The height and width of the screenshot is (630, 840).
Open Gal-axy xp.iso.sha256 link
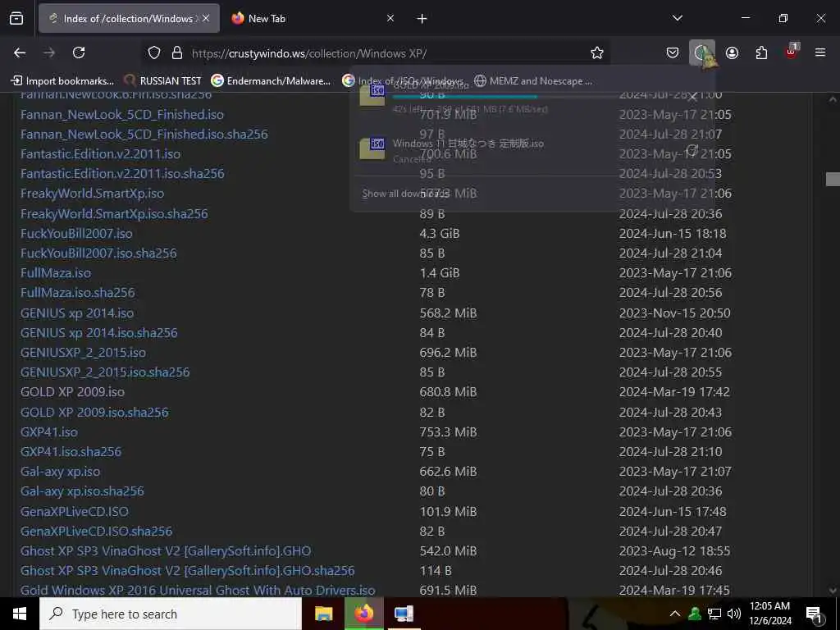tap(82, 491)
